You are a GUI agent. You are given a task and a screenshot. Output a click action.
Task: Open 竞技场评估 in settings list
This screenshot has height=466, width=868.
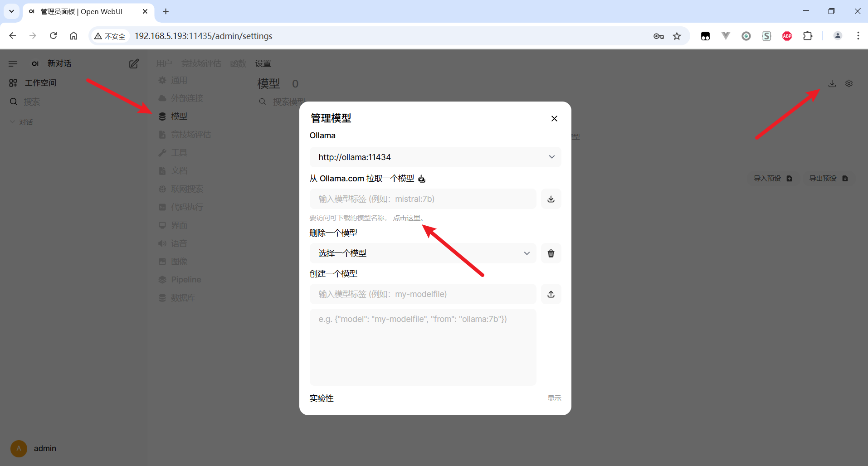click(x=185, y=135)
